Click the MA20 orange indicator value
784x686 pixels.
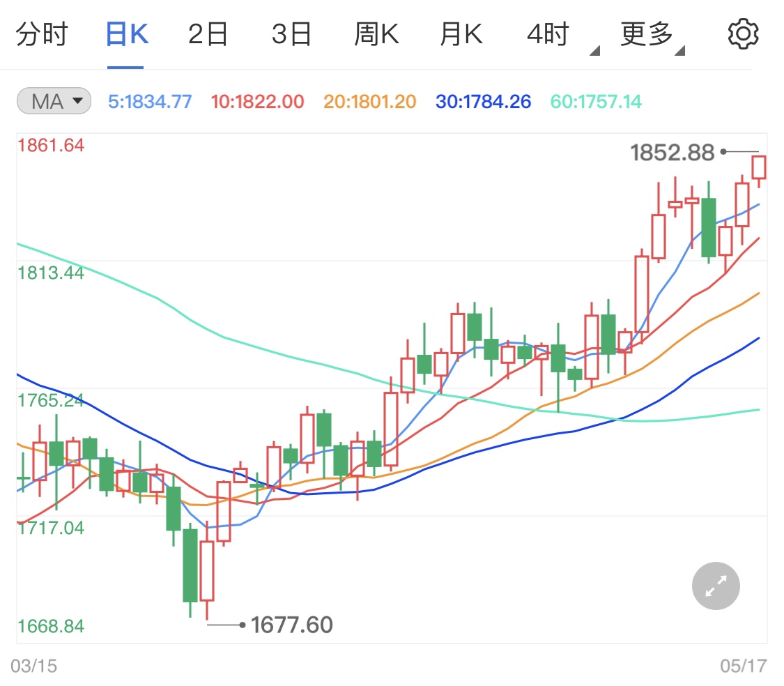(x=369, y=100)
